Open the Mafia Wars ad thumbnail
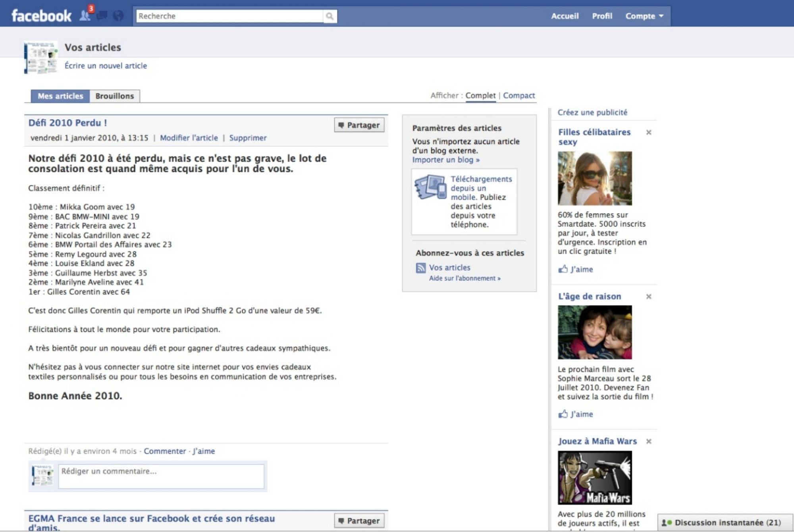This screenshot has width=794, height=532. pyautogui.click(x=594, y=478)
